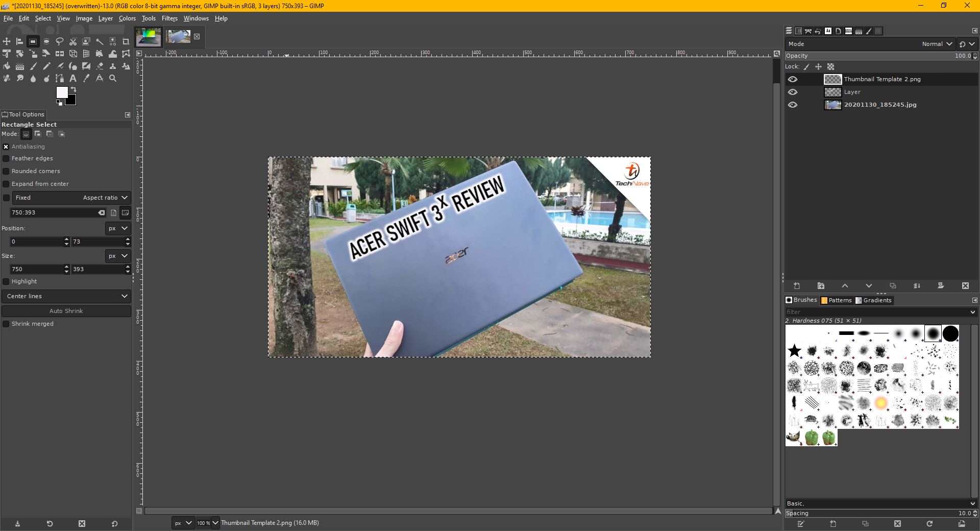The image size is (980, 531).
Task: Select the Move tool in the toolbox
Action: [7, 41]
